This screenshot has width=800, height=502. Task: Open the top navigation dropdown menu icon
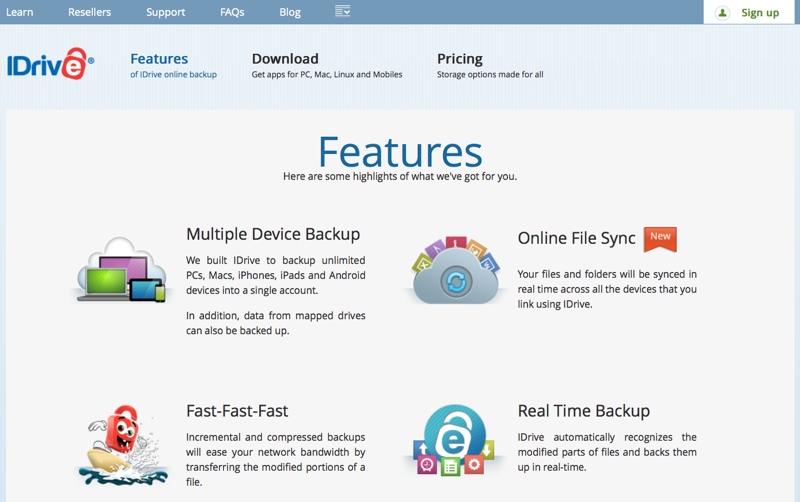tap(342, 11)
